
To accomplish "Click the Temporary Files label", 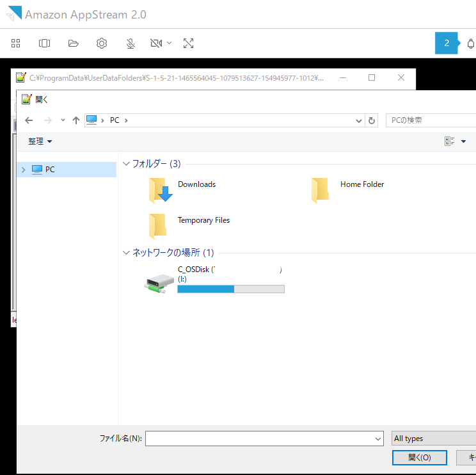I will click(x=203, y=220).
